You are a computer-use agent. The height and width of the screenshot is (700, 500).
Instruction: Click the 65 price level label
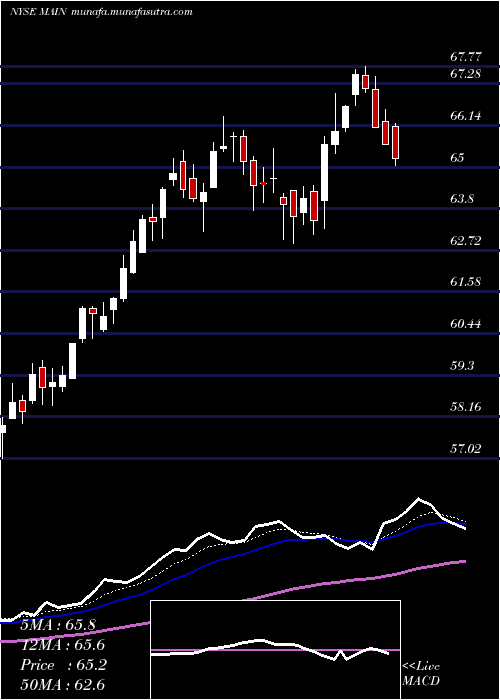[x=457, y=158]
